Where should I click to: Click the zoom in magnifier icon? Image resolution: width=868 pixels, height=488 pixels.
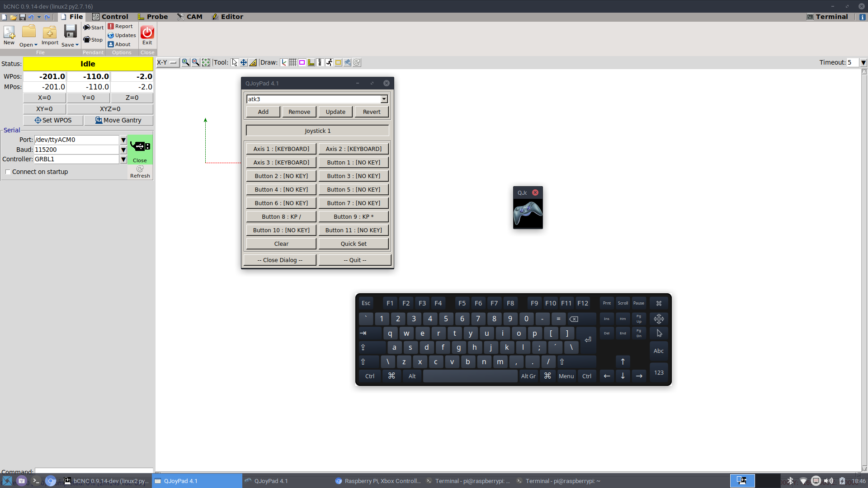click(x=186, y=62)
